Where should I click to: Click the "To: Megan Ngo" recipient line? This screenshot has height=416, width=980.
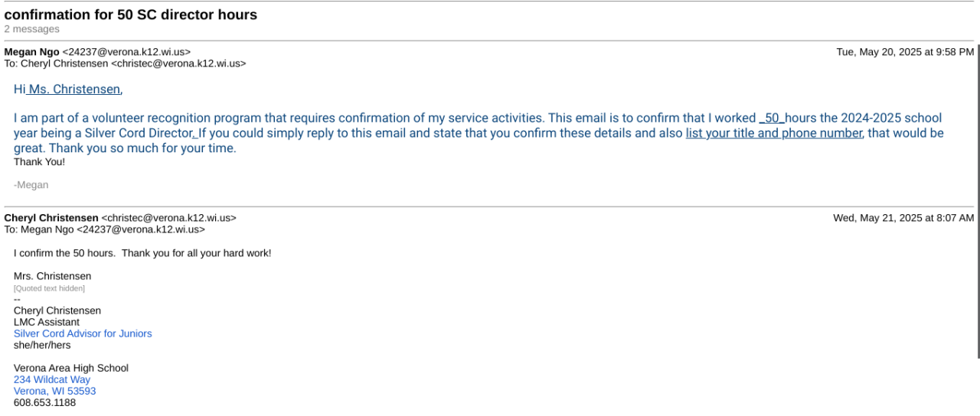coord(104,229)
